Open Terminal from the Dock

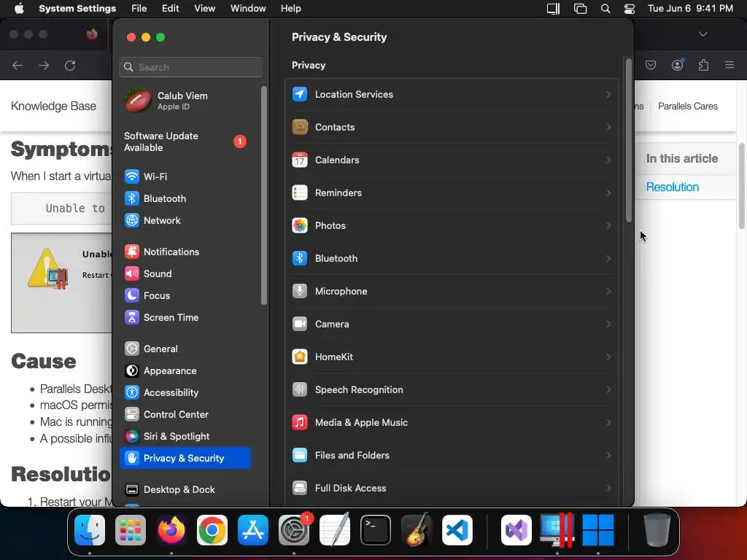[376, 530]
